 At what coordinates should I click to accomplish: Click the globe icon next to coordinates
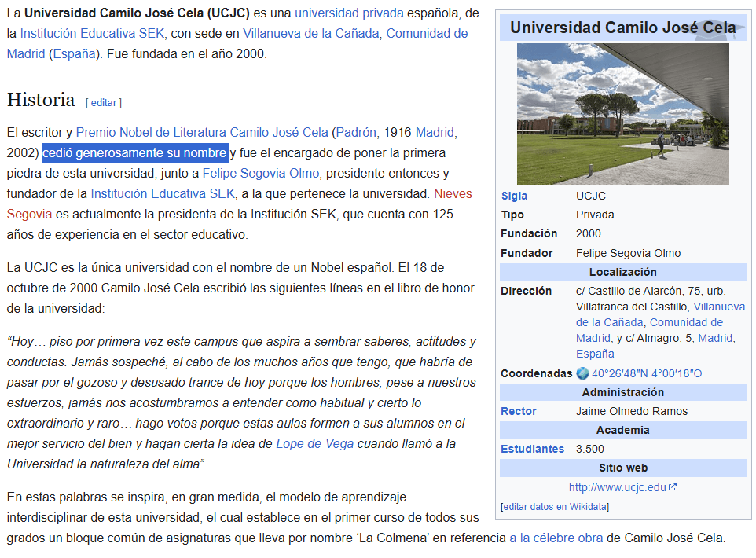(582, 373)
